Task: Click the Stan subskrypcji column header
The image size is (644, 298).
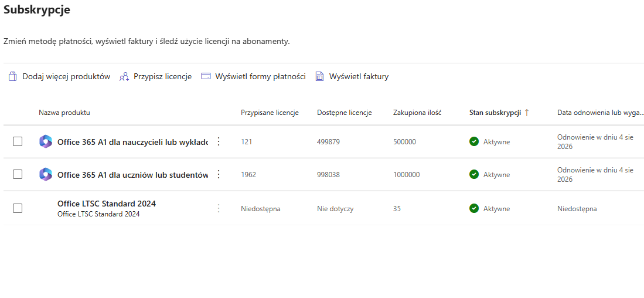Action: [x=495, y=113]
